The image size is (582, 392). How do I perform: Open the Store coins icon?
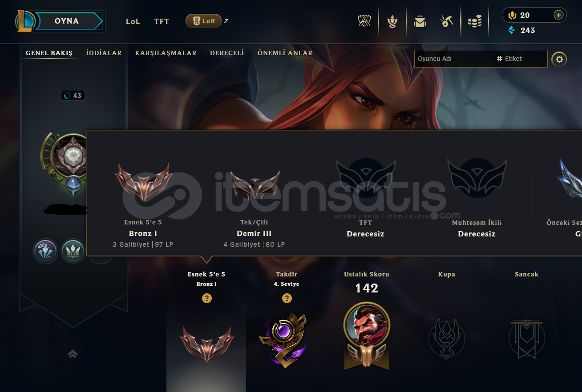pyautogui.click(x=475, y=21)
